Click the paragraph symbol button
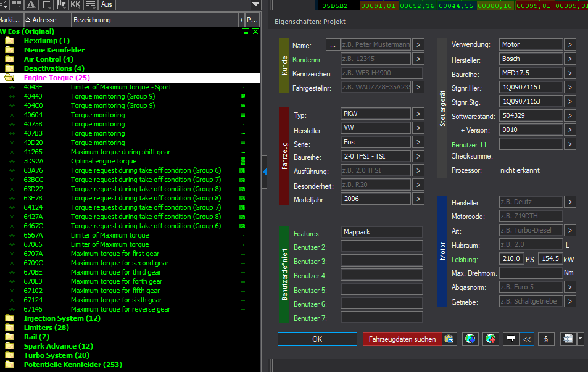 pyautogui.click(x=545, y=339)
